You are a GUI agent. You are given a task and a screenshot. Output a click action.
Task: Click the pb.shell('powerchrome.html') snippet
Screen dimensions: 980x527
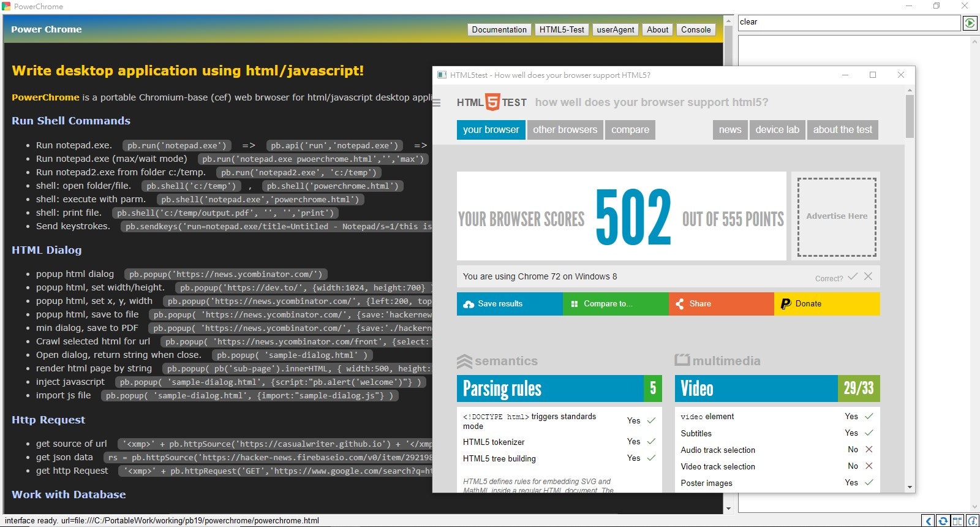(x=333, y=186)
